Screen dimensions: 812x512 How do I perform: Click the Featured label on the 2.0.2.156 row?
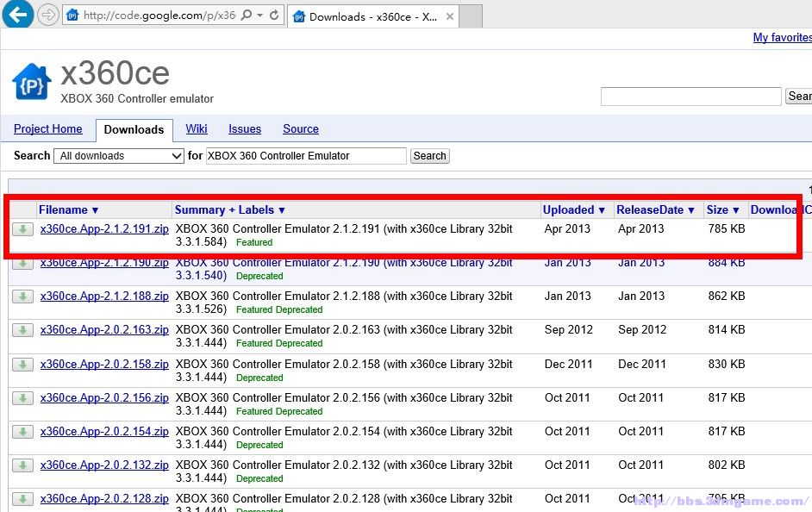click(254, 411)
